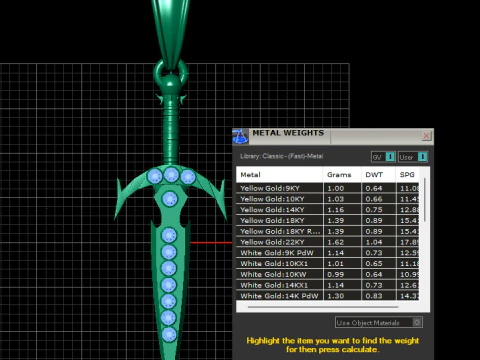Select the center gem on the crossguard

tap(171, 174)
